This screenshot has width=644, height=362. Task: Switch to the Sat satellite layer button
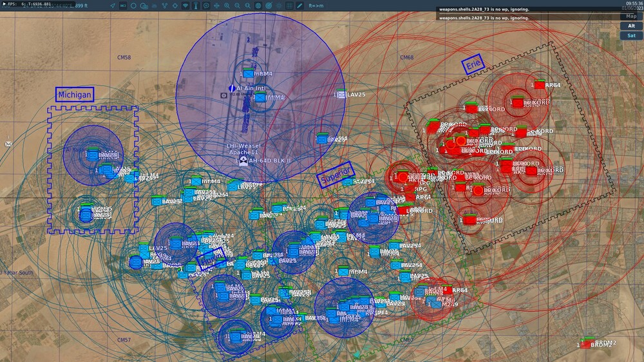[x=631, y=35]
